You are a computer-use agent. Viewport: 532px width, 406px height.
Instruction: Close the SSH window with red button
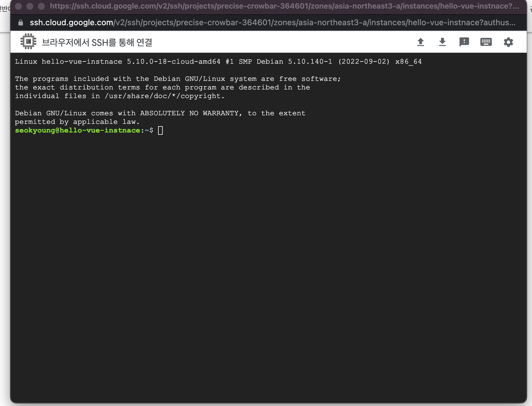[x=18, y=6]
